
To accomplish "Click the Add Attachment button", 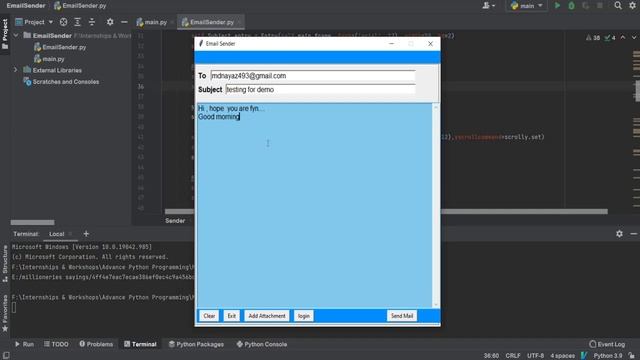I will tap(267, 316).
